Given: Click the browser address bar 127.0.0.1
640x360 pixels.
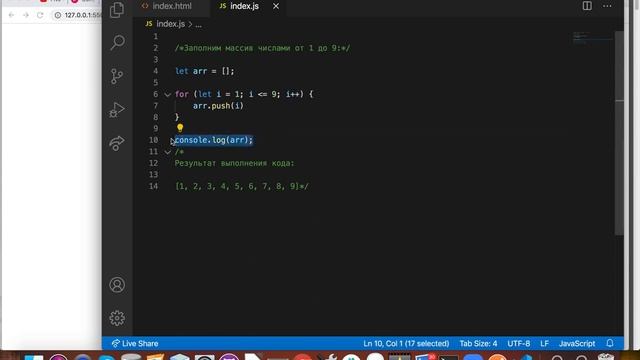Looking at the screenshot, I should [x=78, y=15].
